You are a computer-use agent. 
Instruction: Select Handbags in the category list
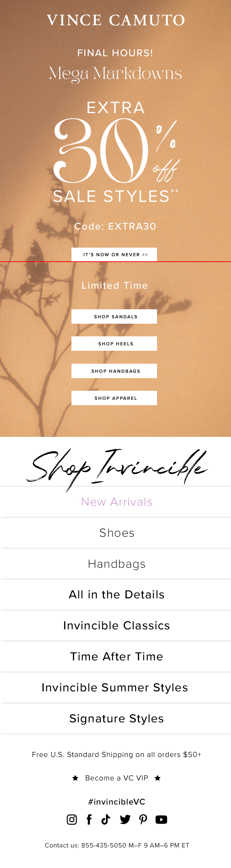pos(117,564)
